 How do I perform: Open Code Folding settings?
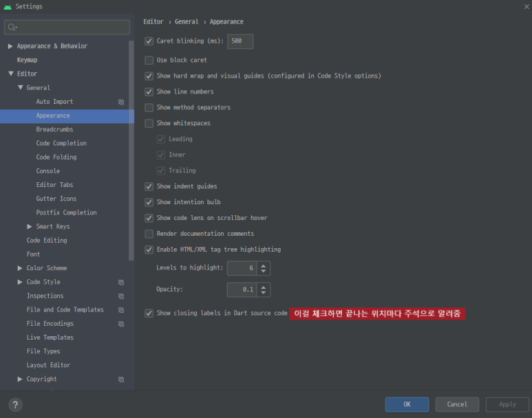pyautogui.click(x=56, y=157)
